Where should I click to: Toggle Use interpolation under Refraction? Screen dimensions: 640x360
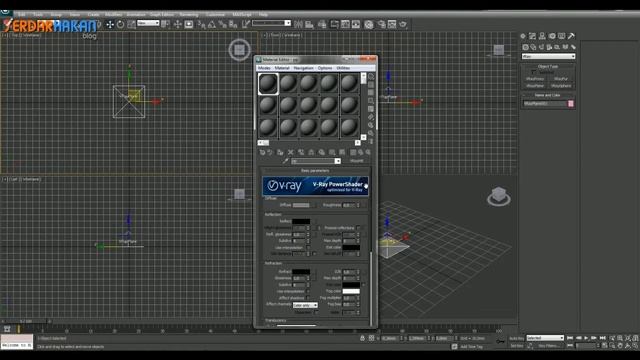[x=308, y=291]
